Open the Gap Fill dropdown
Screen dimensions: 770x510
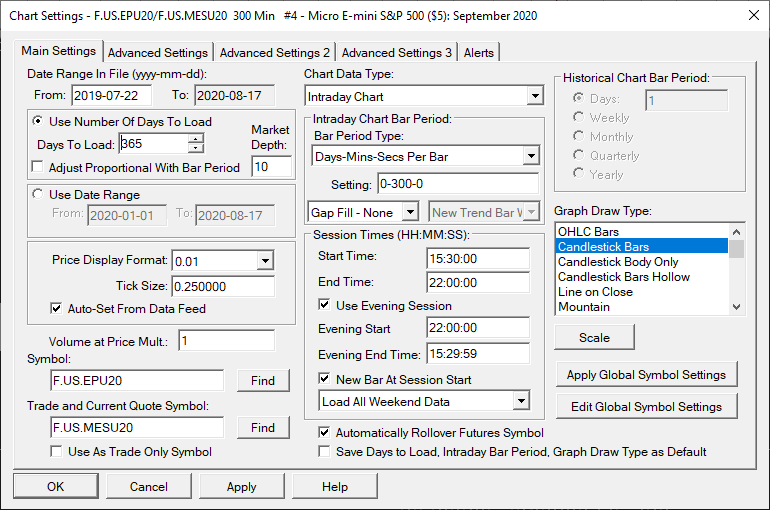point(410,212)
